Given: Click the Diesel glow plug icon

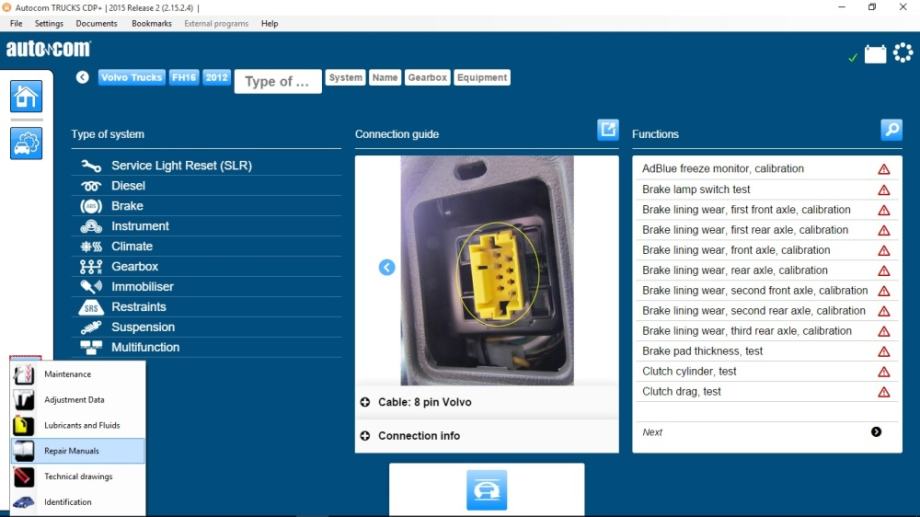Looking at the screenshot, I should (91, 186).
